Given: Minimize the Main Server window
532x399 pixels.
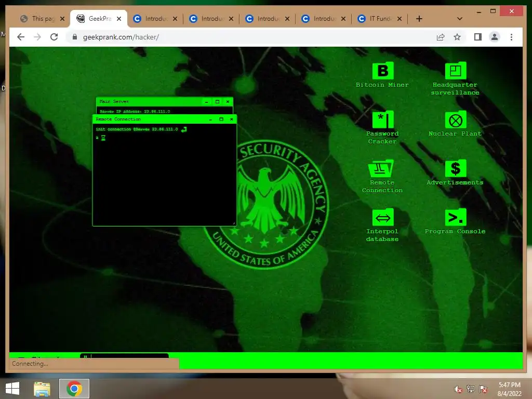Looking at the screenshot, I should point(207,101).
